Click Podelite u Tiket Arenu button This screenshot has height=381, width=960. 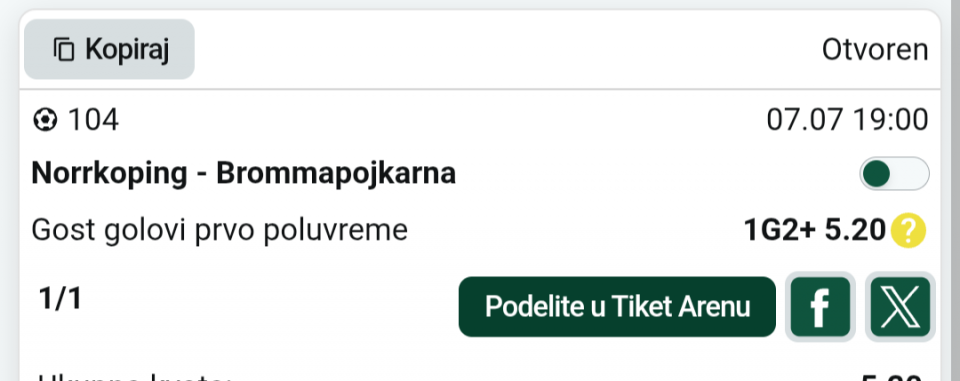(617, 307)
